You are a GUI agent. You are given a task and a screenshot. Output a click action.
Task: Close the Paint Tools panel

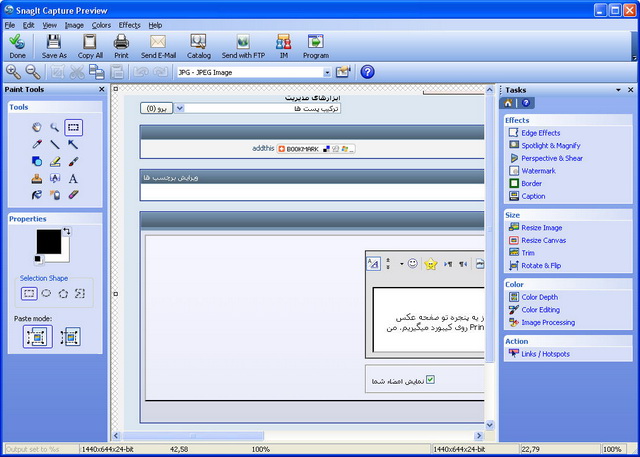pyautogui.click(x=101, y=90)
